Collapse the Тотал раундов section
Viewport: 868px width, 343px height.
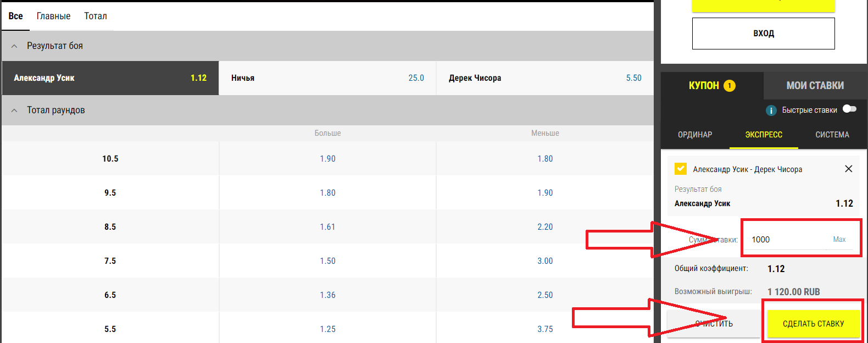coord(15,110)
